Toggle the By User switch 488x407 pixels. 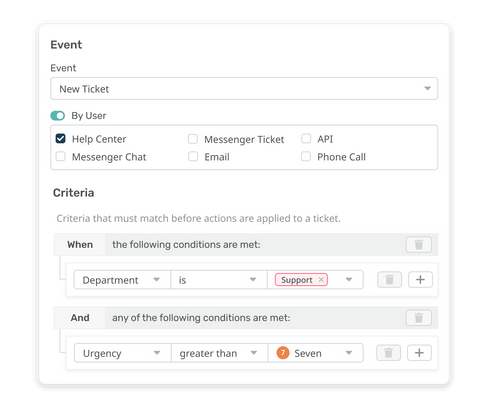coord(58,116)
